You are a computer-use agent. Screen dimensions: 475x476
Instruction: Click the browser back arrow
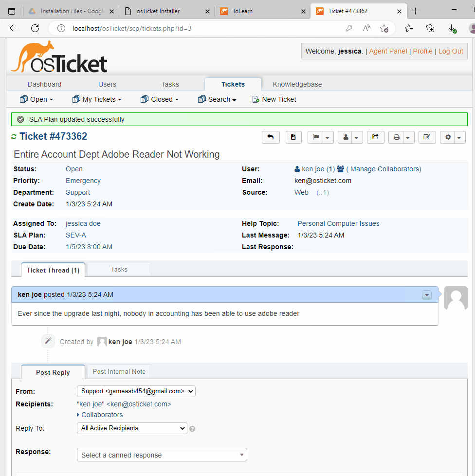point(14,28)
